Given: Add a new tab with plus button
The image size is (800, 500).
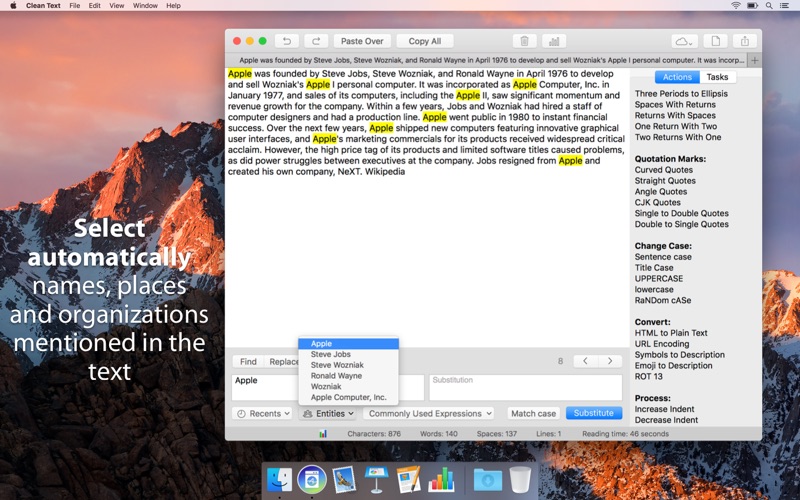Looking at the screenshot, I should tap(755, 60).
